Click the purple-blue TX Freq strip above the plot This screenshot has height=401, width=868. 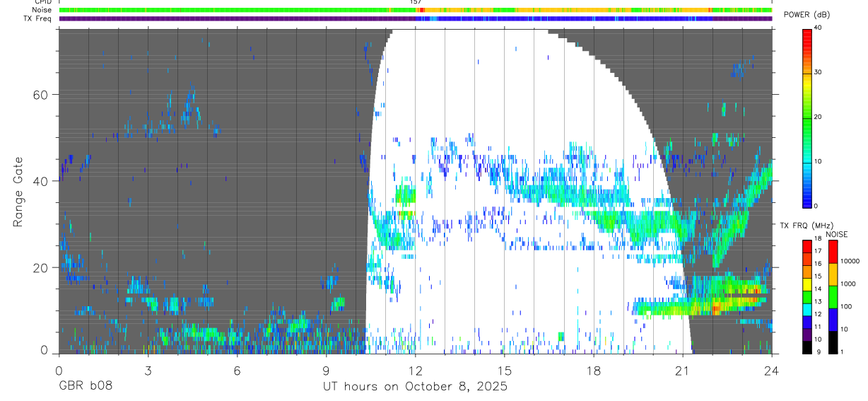tap(415, 18)
